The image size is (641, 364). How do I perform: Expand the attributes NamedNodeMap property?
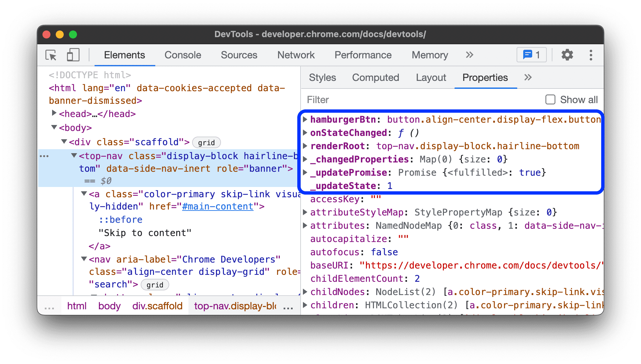(x=305, y=225)
